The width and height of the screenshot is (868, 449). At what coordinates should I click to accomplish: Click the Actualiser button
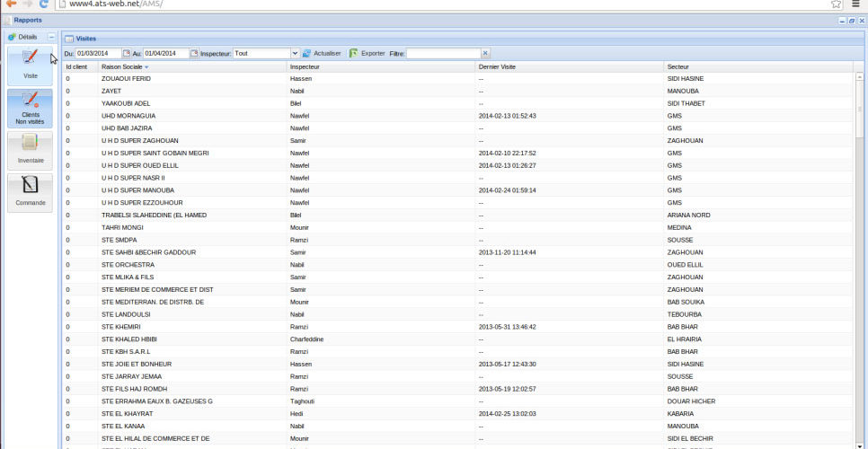tap(322, 53)
